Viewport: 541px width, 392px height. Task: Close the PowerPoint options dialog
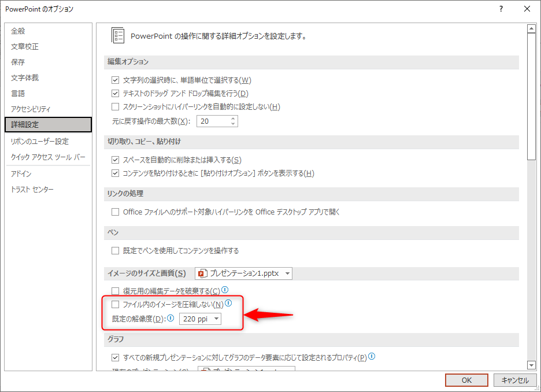(527, 9)
